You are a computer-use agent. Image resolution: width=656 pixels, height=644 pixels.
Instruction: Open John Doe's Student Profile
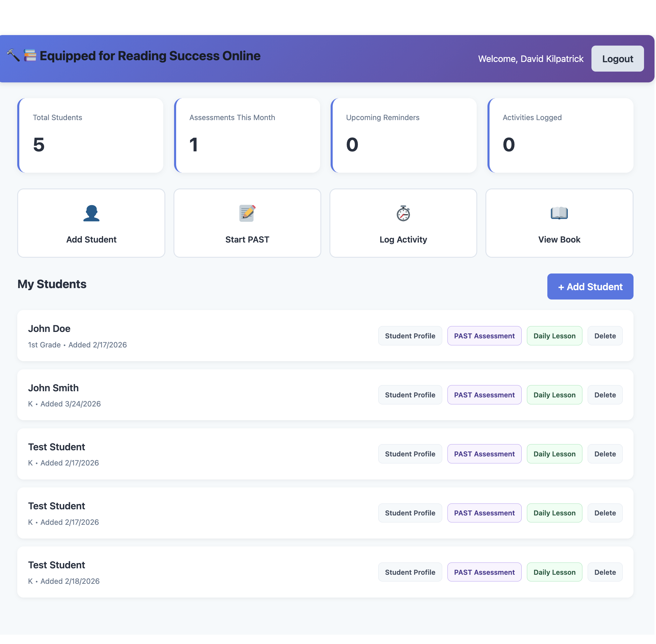coord(410,336)
